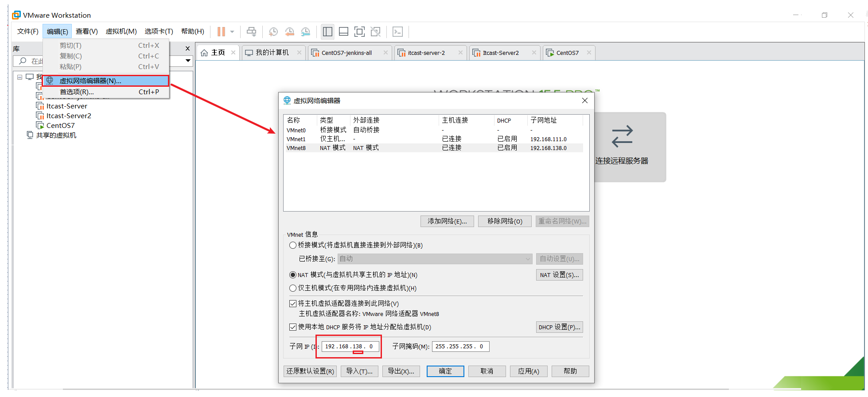Open the library search filter dropdown arrow
Viewport: 868px width, 397px height.
tap(188, 61)
